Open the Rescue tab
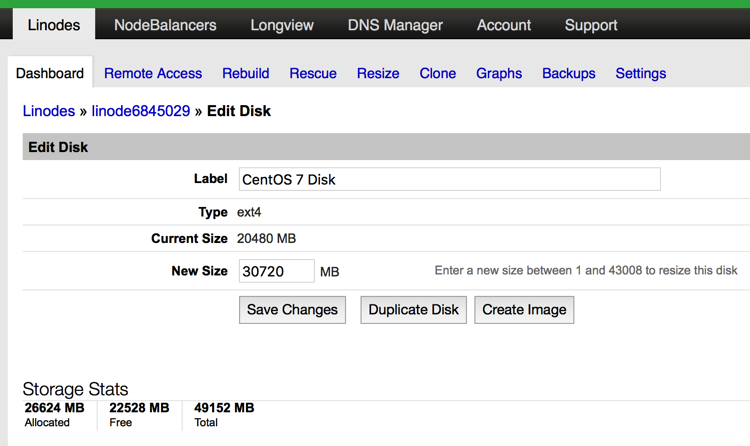Viewport: 750px width, 446px height. [x=313, y=73]
